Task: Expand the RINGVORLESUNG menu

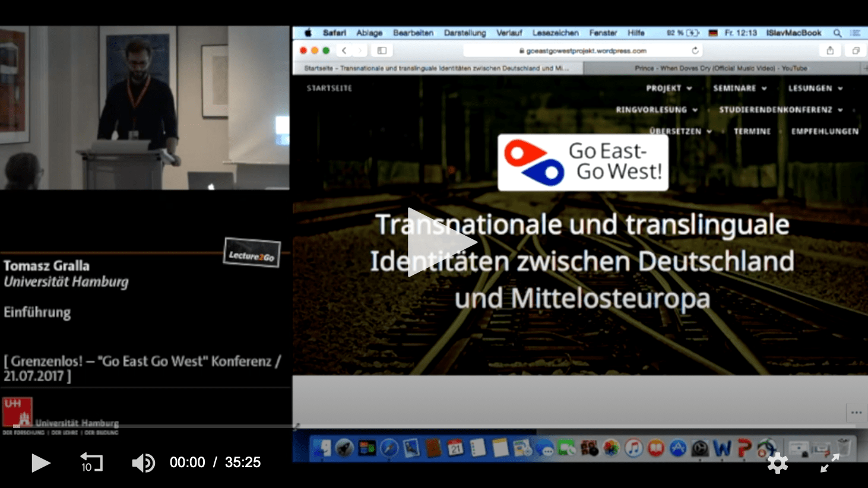Action: click(657, 110)
